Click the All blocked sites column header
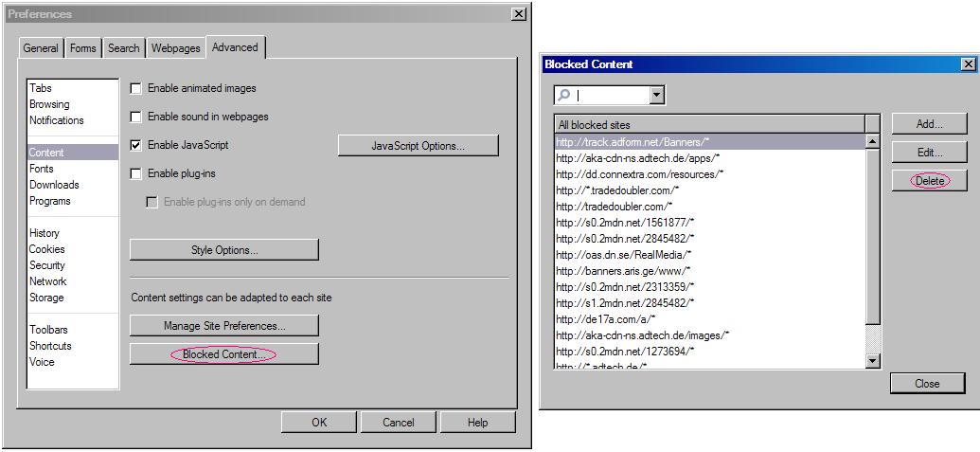This screenshot has height=452, width=980. [709, 124]
